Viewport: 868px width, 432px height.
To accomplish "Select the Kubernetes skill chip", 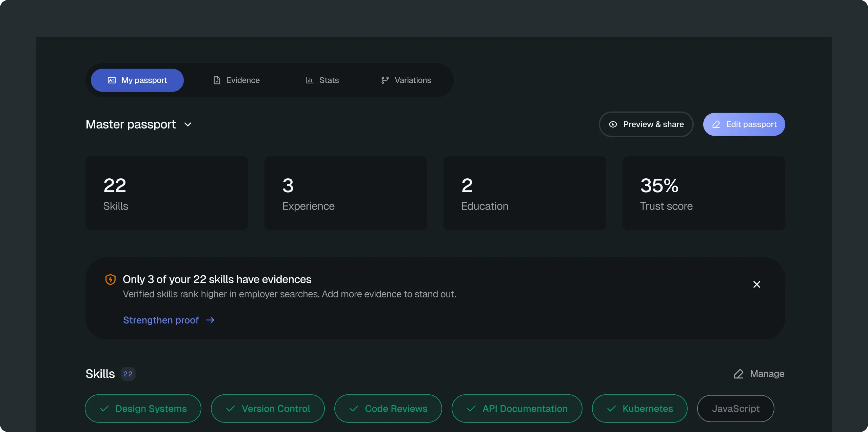I will tap(640, 409).
